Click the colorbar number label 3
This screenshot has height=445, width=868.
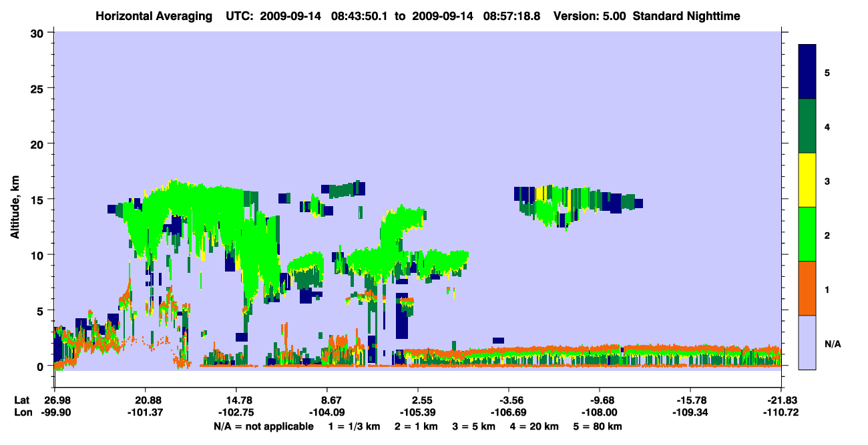pyautogui.click(x=827, y=181)
